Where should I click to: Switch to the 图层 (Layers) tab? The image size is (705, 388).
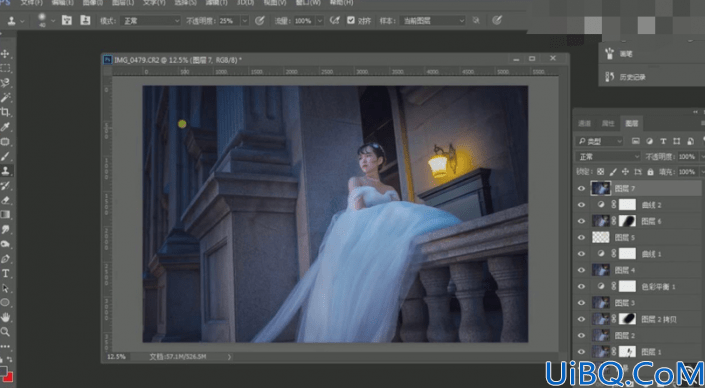pyautogui.click(x=632, y=123)
